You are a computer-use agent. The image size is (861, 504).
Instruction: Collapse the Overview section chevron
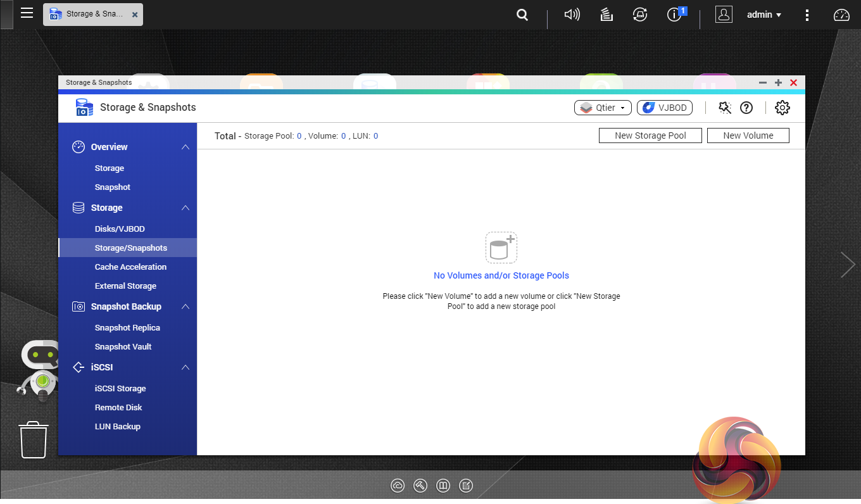coord(185,147)
